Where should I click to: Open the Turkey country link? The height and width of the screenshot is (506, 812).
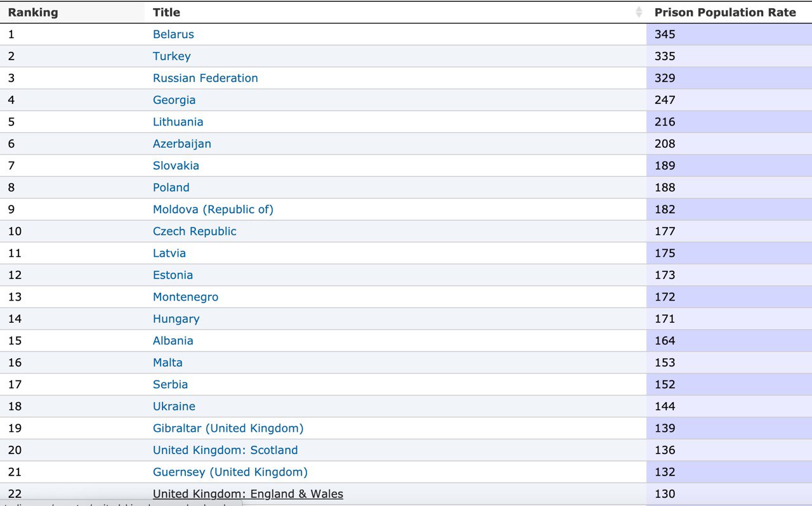171,56
